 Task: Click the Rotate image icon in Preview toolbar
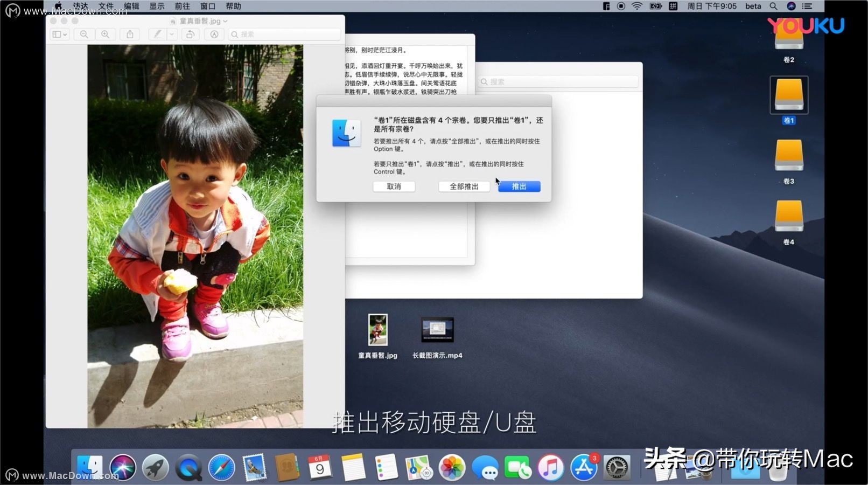click(190, 34)
